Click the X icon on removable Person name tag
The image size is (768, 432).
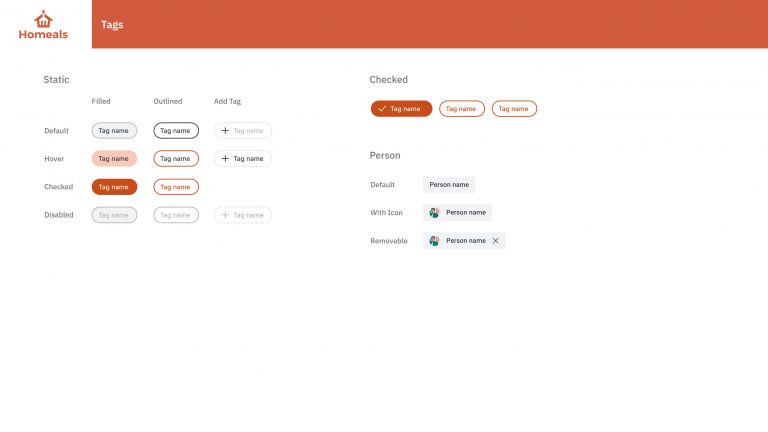point(496,240)
